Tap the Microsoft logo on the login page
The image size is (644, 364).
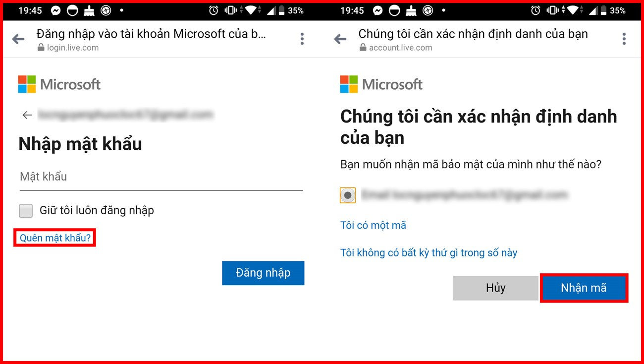pos(59,84)
